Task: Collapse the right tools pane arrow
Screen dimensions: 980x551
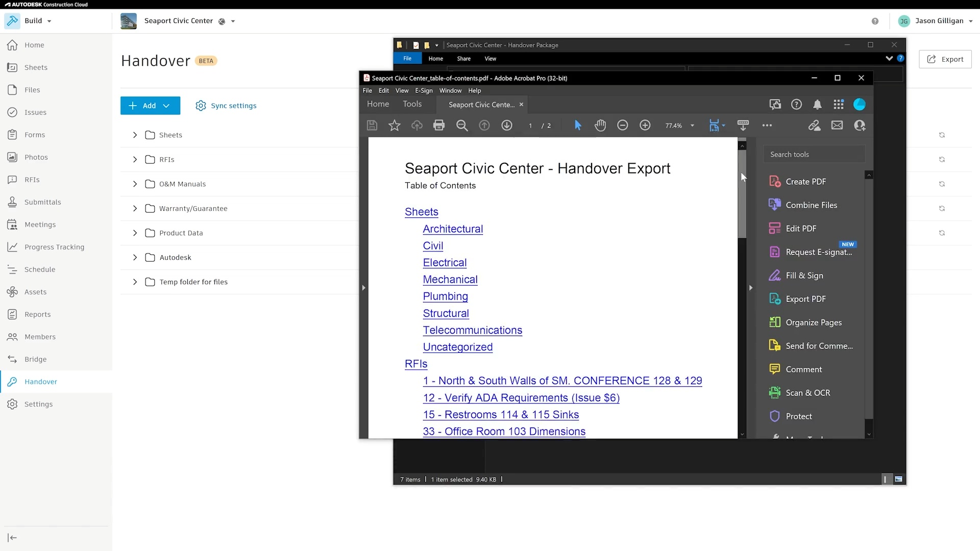Action: pyautogui.click(x=751, y=288)
